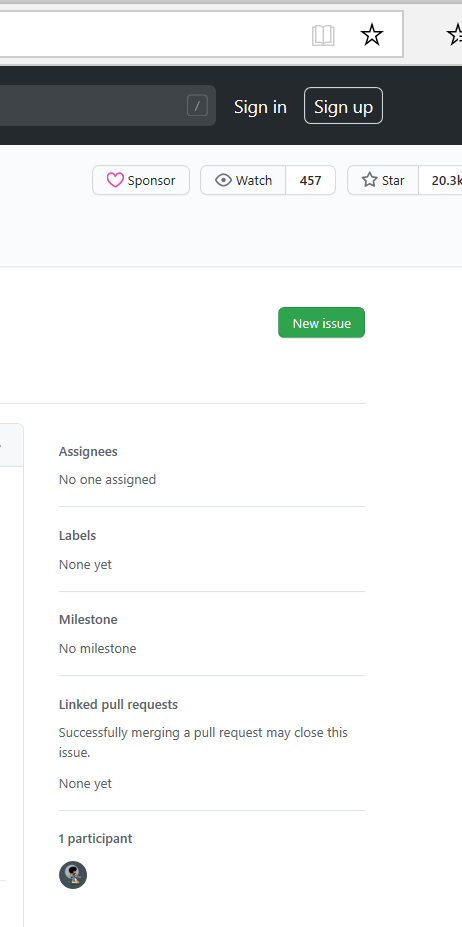Click the star icon on Star button
The height and width of the screenshot is (927, 462).
coord(370,180)
